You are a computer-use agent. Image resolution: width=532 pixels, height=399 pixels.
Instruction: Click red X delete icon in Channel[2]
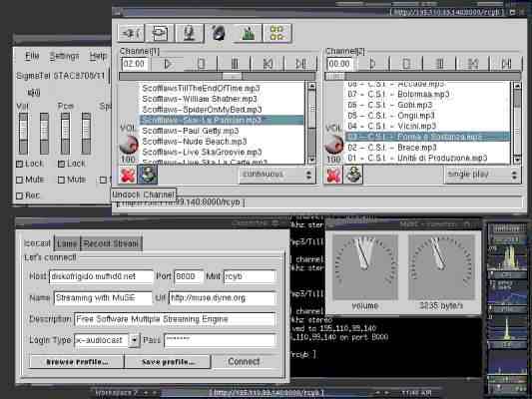(x=333, y=175)
